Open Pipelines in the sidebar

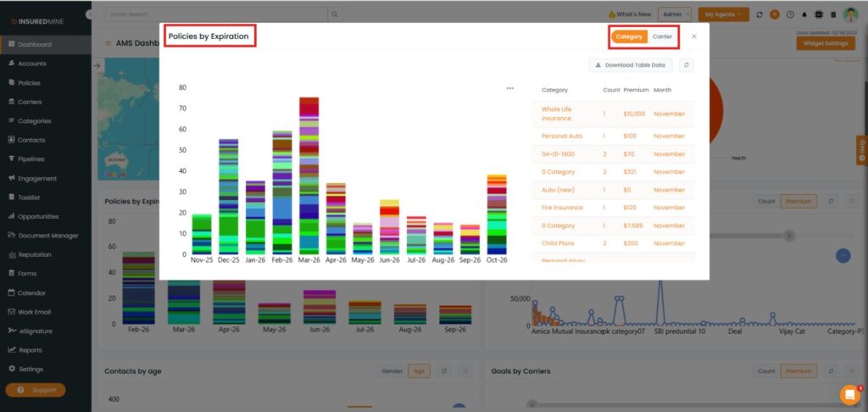[31, 159]
